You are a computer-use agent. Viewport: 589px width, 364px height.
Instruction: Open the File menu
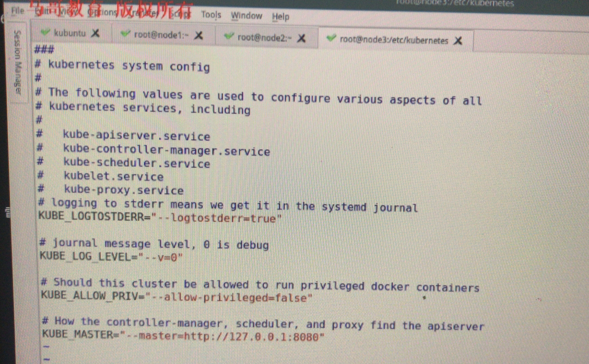coord(17,10)
